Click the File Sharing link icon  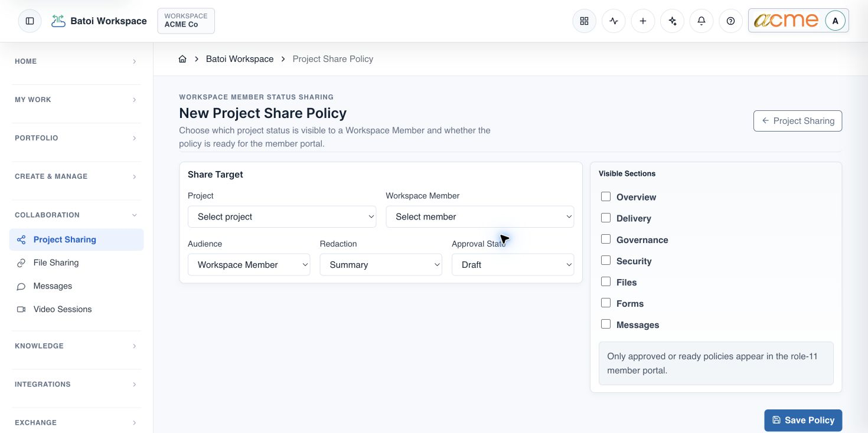tap(21, 263)
